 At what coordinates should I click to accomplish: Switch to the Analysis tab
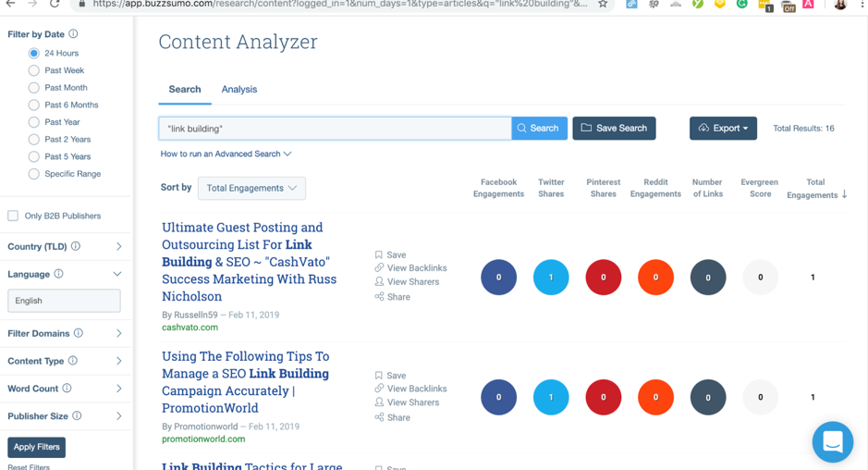click(x=239, y=89)
